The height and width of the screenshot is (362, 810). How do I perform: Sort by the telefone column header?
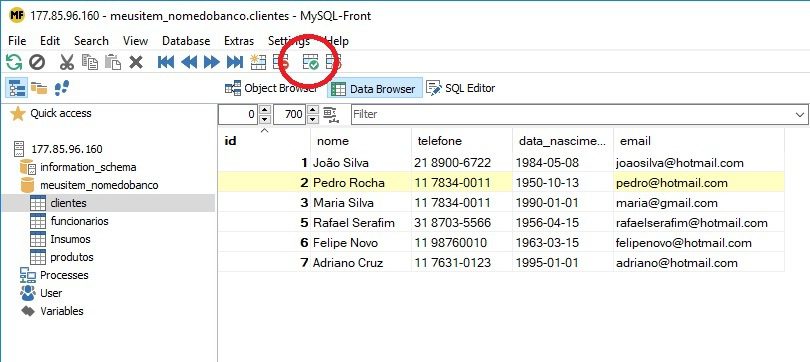pos(462,140)
